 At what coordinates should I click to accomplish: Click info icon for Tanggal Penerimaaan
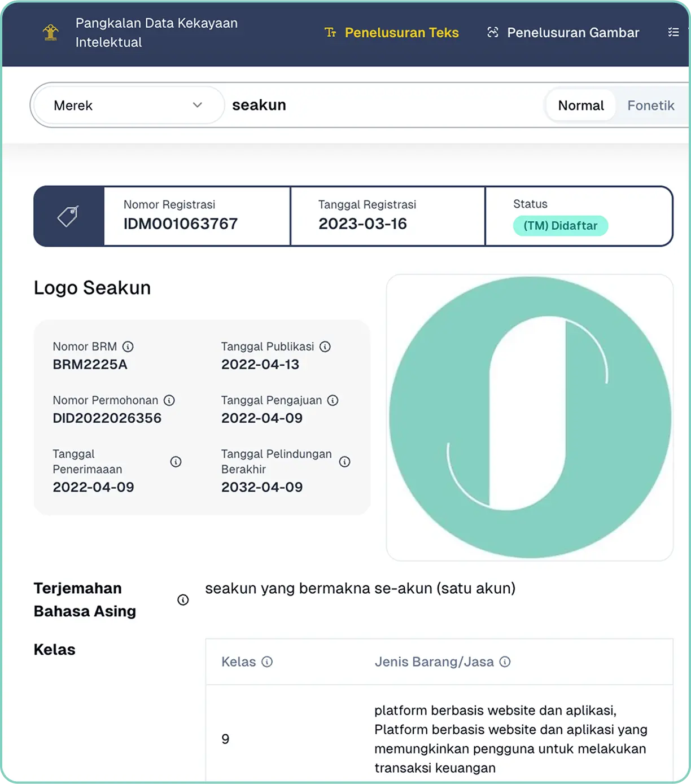click(176, 462)
